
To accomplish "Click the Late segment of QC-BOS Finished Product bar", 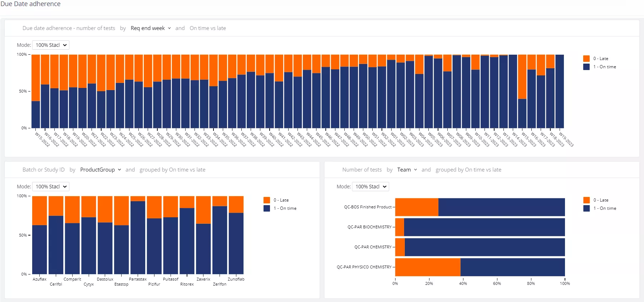I will (417, 207).
